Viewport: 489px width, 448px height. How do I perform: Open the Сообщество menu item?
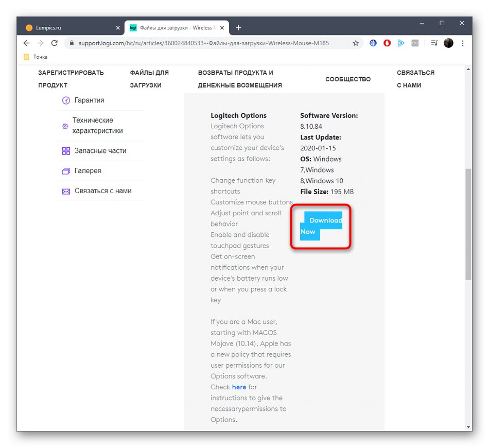point(348,79)
